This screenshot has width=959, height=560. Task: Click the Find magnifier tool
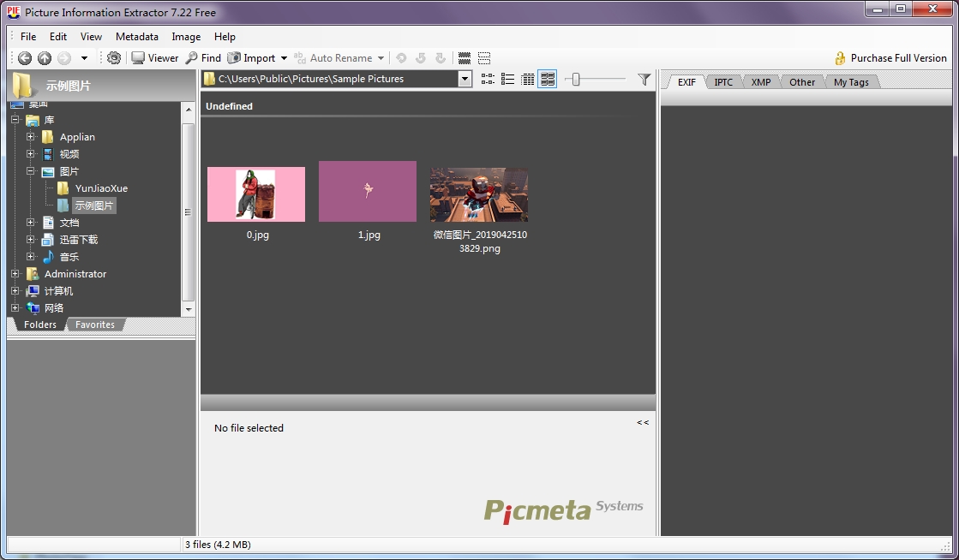tap(203, 58)
